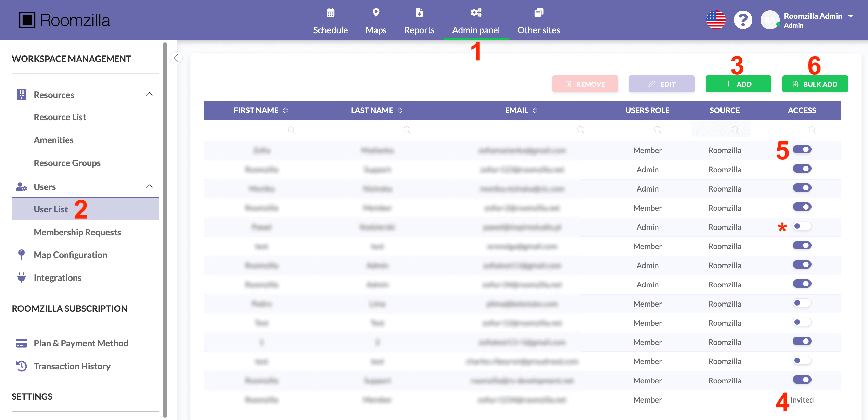
Task: Click the US flag language icon
Action: click(x=716, y=20)
